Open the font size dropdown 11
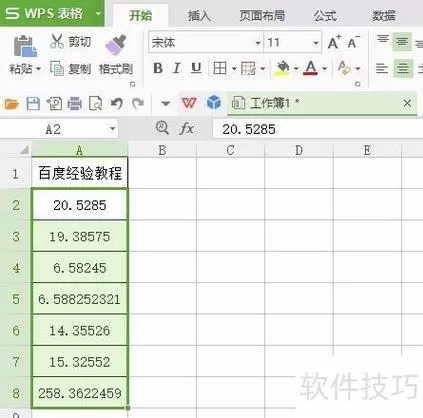 coord(316,43)
